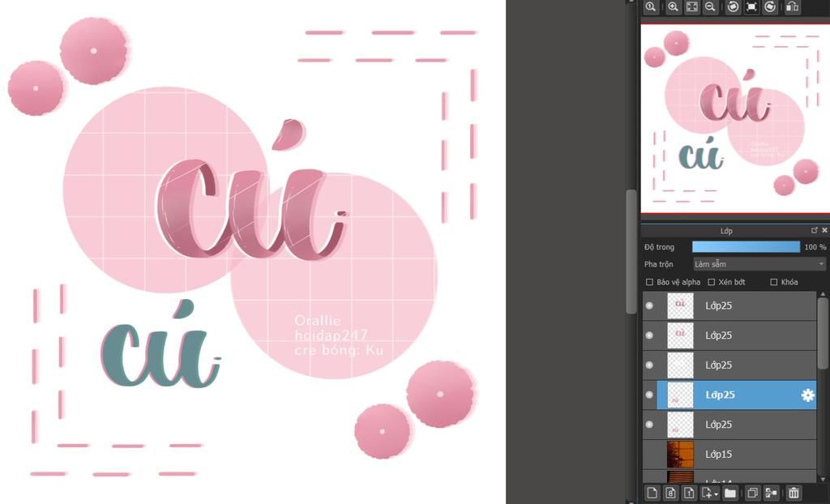Image resolution: width=830 pixels, height=504 pixels.
Task: Enable the Xén bớt clipping checkbox
Action: (x=712, y=282)
